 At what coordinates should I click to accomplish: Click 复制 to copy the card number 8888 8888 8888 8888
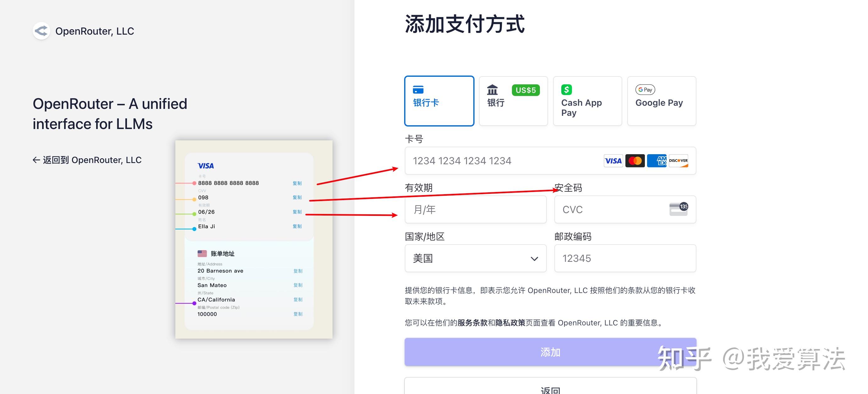click(297, 183)
